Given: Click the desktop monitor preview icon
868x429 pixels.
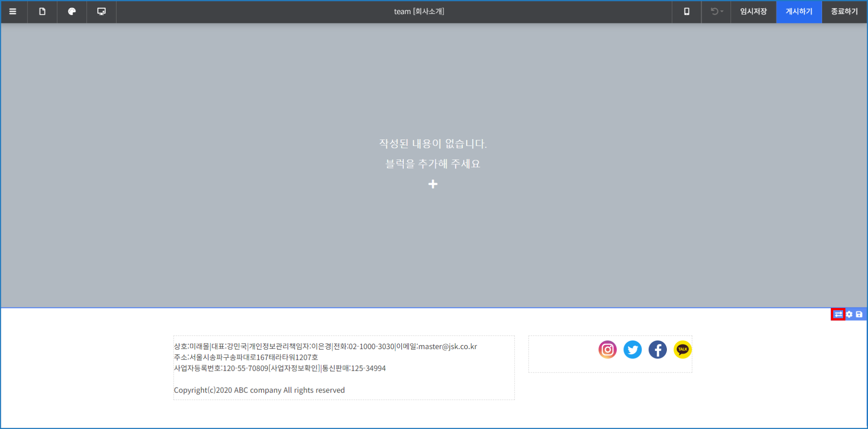Looking at the screenshot, I should coord(101,12).
